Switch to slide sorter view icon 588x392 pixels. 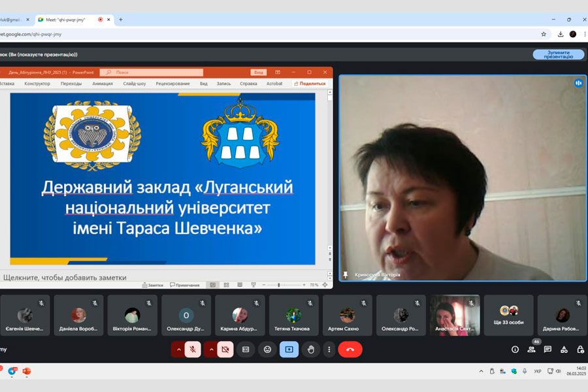(226, 285)
